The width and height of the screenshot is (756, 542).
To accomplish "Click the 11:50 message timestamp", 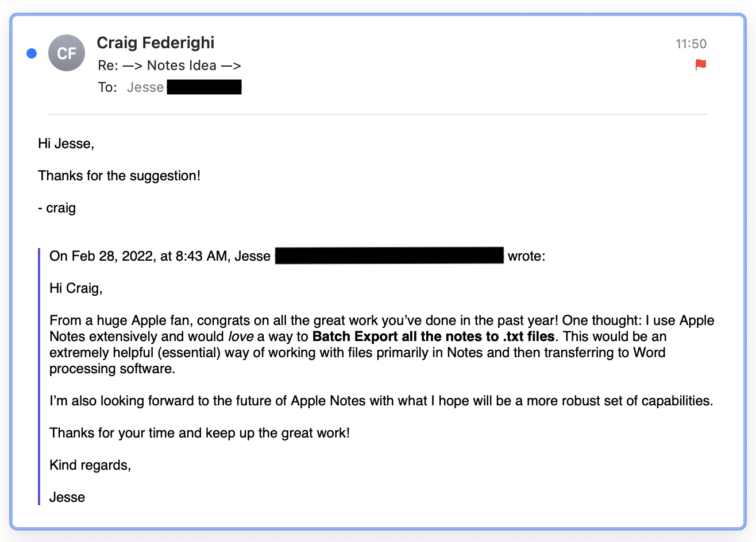I will click(691, 44).
